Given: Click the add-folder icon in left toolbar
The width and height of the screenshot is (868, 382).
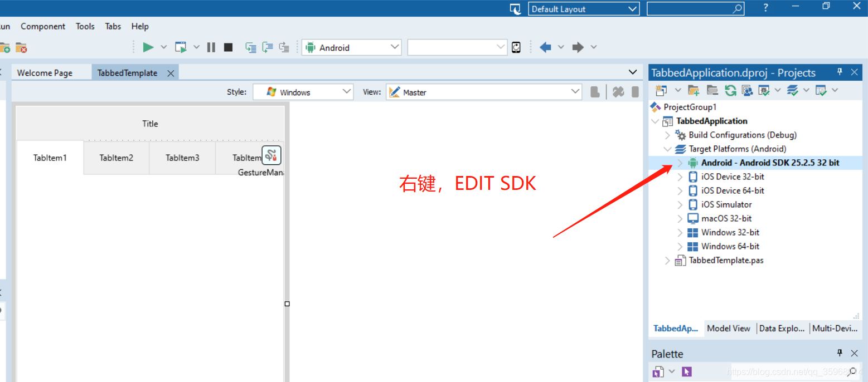Looking at the screenshot, I should pos(4,47).
